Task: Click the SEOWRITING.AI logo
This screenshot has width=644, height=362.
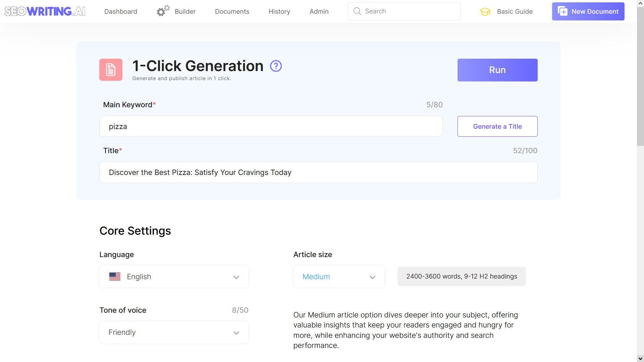Action: click(45, 11)
